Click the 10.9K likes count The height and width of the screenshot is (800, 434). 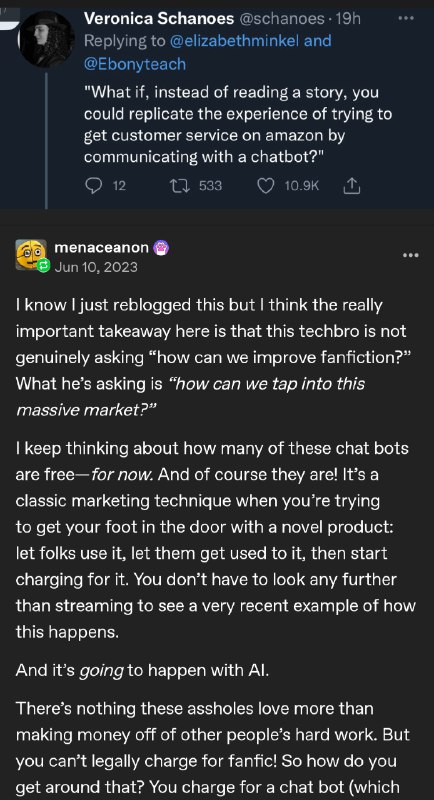click(301, 186)
